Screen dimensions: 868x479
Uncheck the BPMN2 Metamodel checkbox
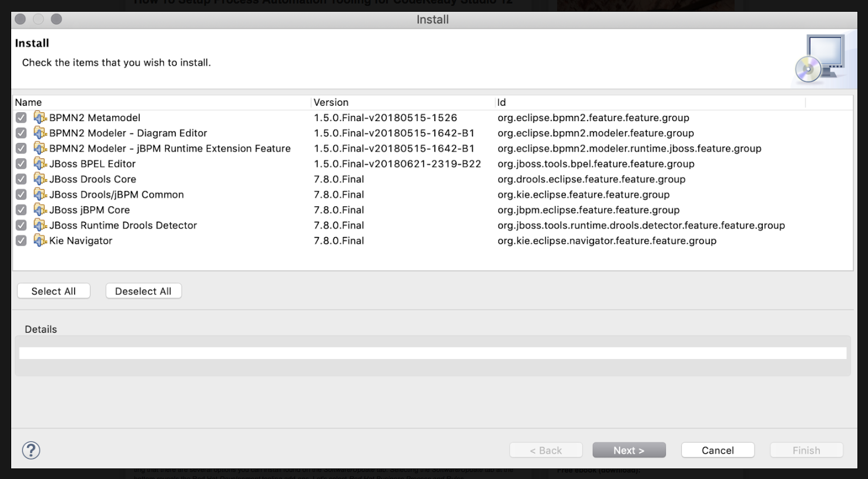[21, 118]
